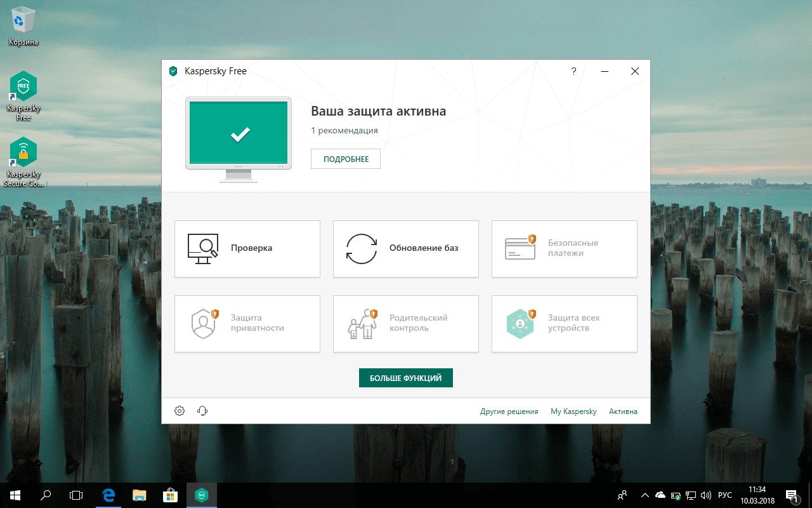Open Kaspersky settings gear icon
Viewport: 812px width, 508px height.
pyautogui.click(x=180, y=411)
